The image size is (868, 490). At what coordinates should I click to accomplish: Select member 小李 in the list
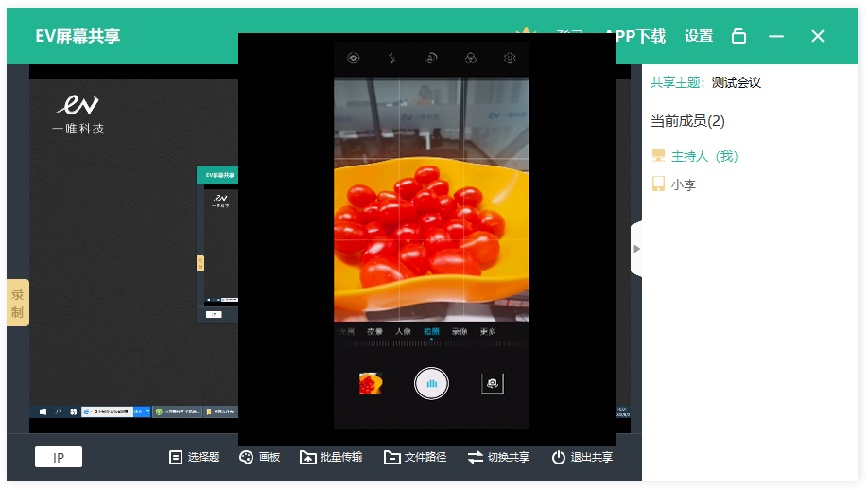click(683, 184)
